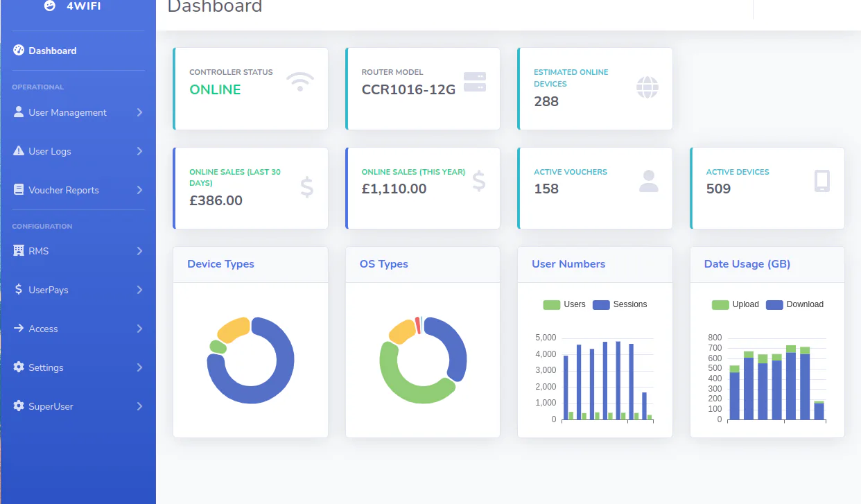Click the CCR1016-12G router model text
This screenshot has height=504, width=861.
point(408,89)
